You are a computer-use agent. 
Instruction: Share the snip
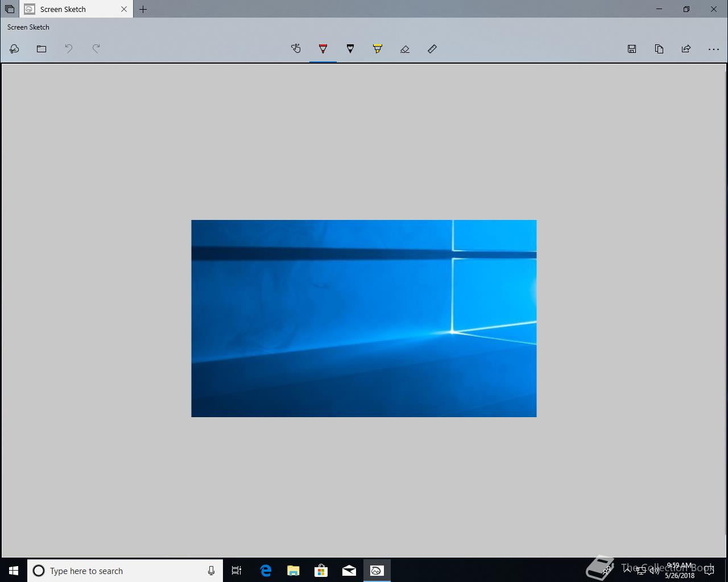tap(686, 49)
